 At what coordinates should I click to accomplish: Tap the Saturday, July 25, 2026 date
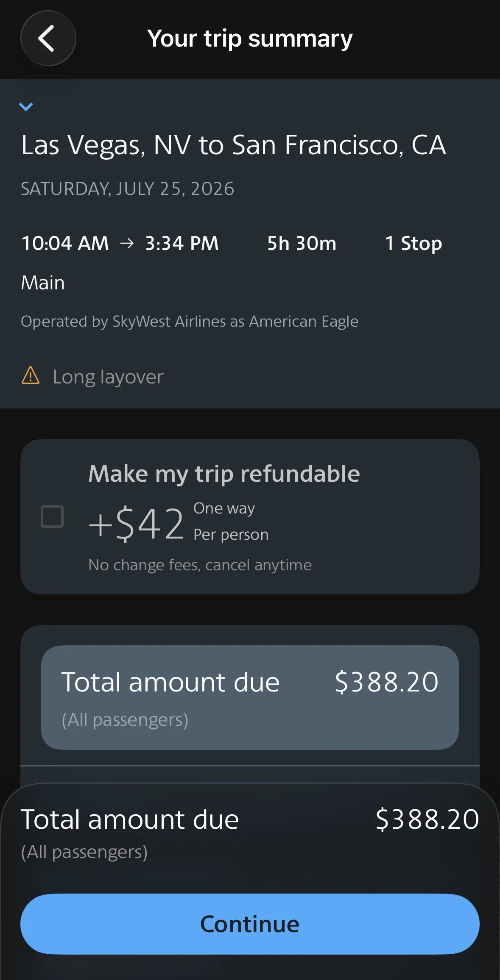[x=127, y=189]
